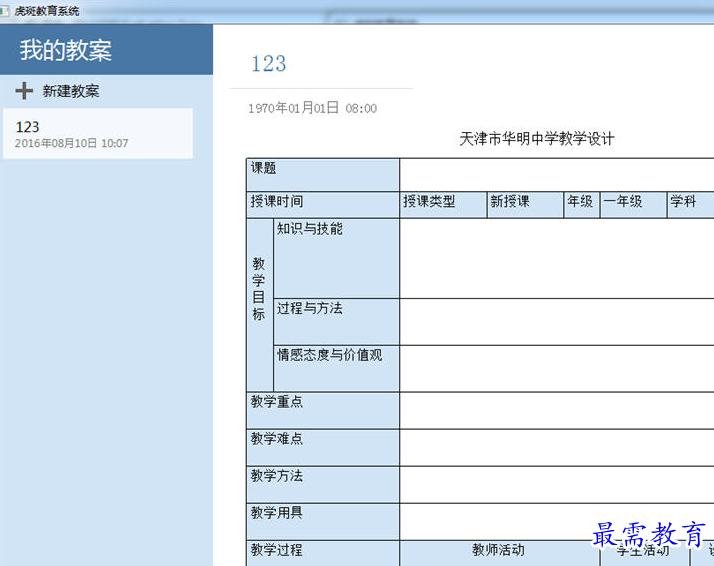Click the 教学方法 label cell

pyautogui.click(x=323, y=484)
